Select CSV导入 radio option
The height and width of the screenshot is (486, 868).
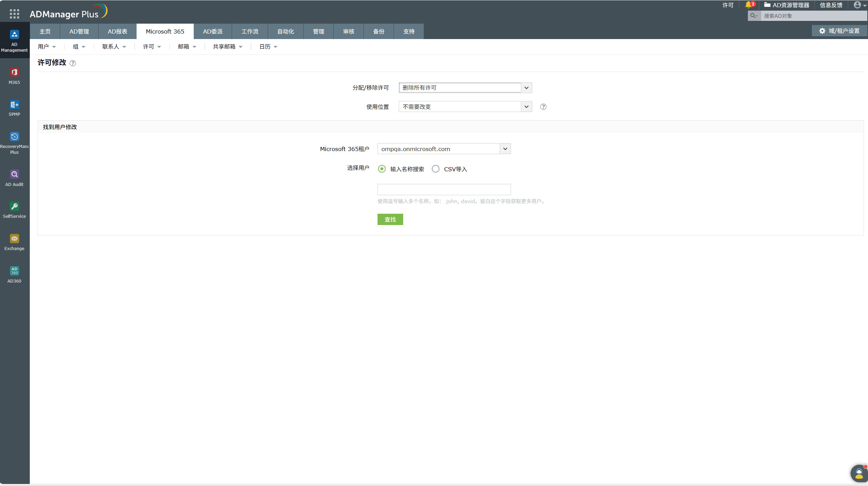[435, 169]
